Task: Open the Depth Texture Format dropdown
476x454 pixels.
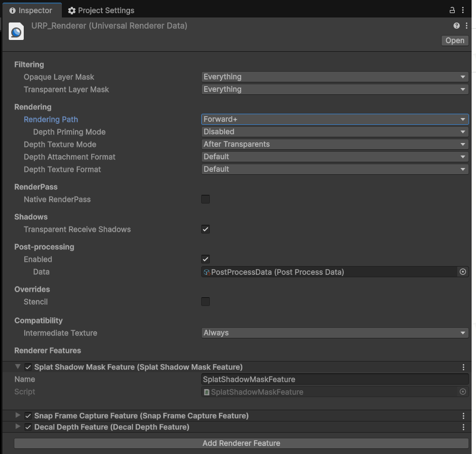Action: coord(335,169)
